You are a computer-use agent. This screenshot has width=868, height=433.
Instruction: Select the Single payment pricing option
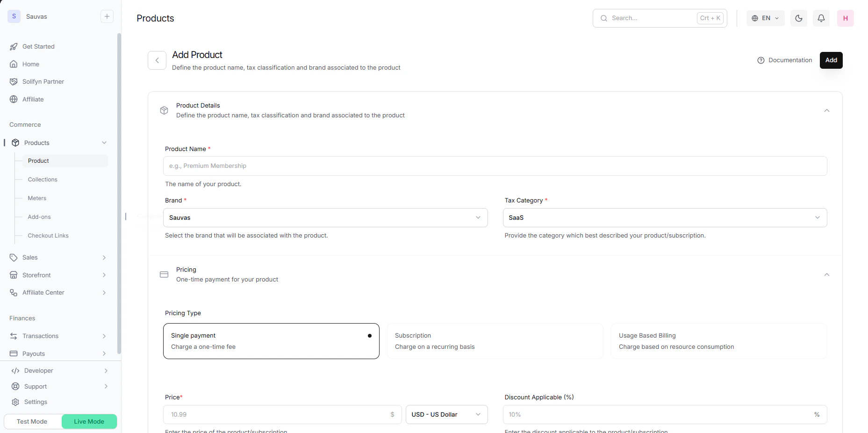[271, 341]
